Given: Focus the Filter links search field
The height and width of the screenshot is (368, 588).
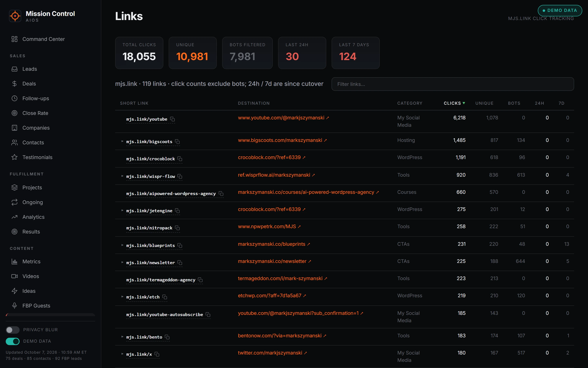Looking at the screenshot, I should 453,84.
